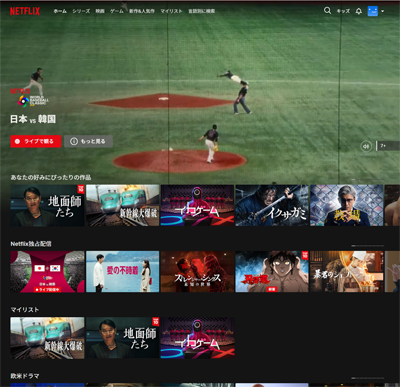
Task: Click the blue profile avatar icon
Action: 373,11
